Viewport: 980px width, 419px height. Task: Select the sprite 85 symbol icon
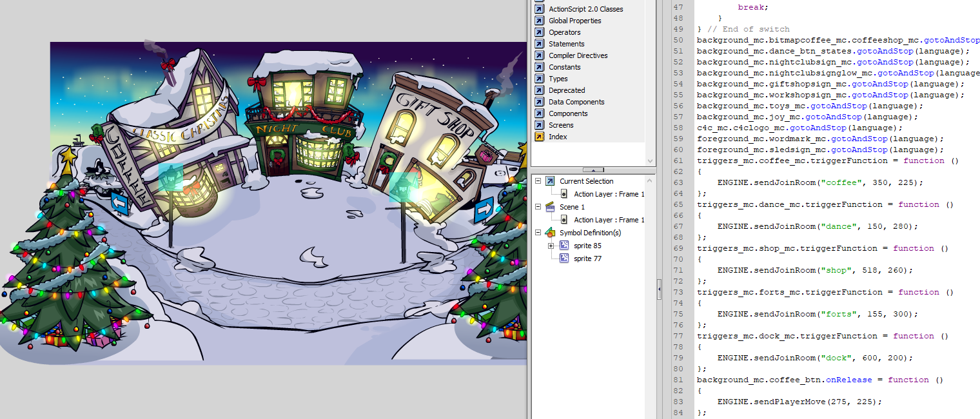pos(564,246)
